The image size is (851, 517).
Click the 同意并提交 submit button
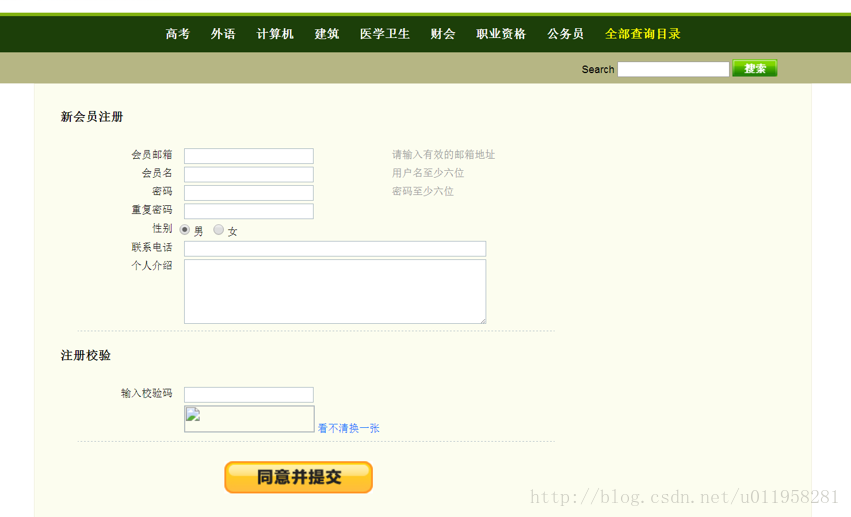pos(299,477)
